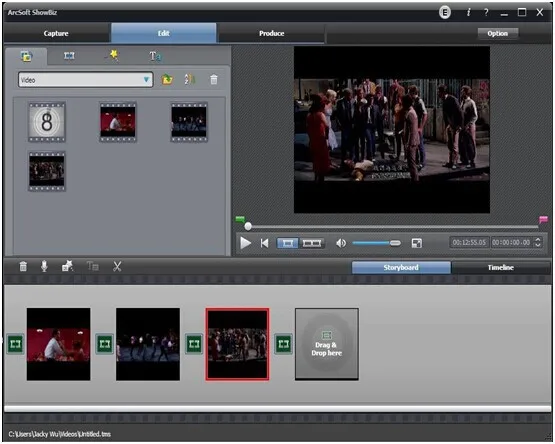Toggle full screen preview icon
The image size is (555, 444).
[417, 243]
